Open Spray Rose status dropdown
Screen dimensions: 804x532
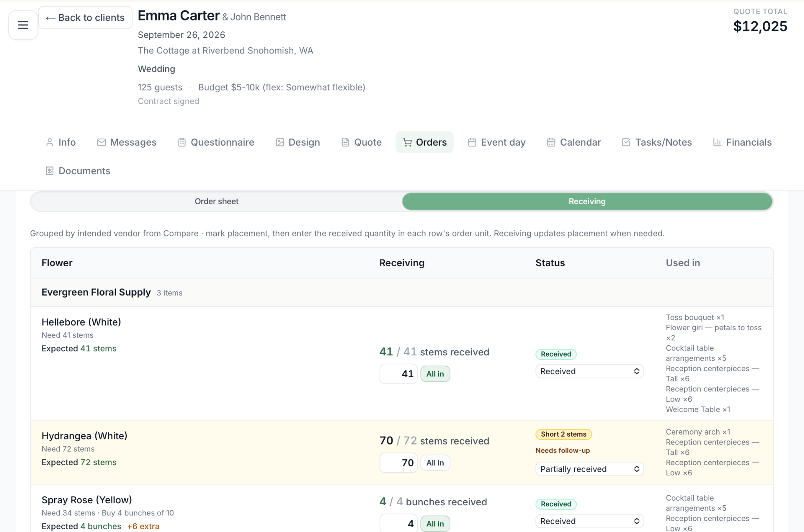click(590, 521)
